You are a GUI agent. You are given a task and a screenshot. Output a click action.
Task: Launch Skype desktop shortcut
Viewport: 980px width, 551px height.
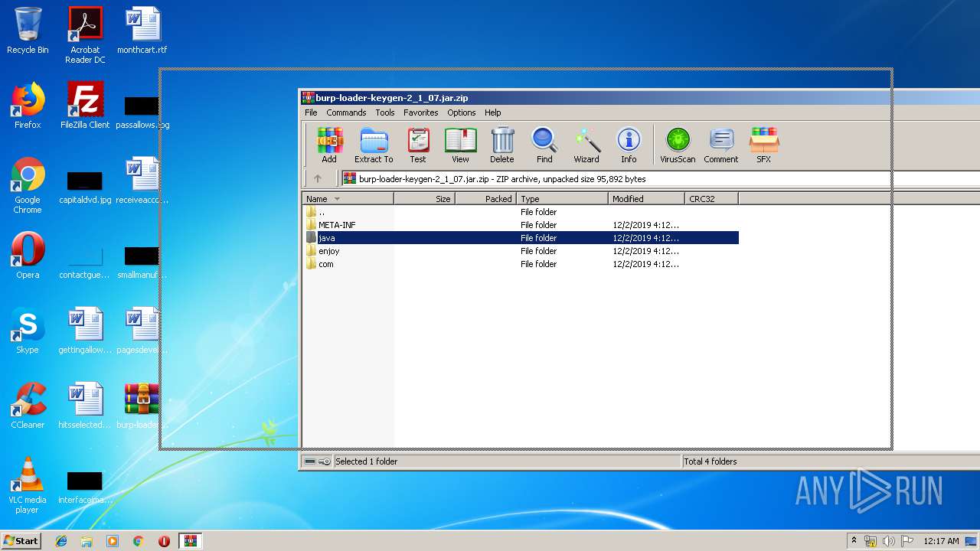click(28, 331)
